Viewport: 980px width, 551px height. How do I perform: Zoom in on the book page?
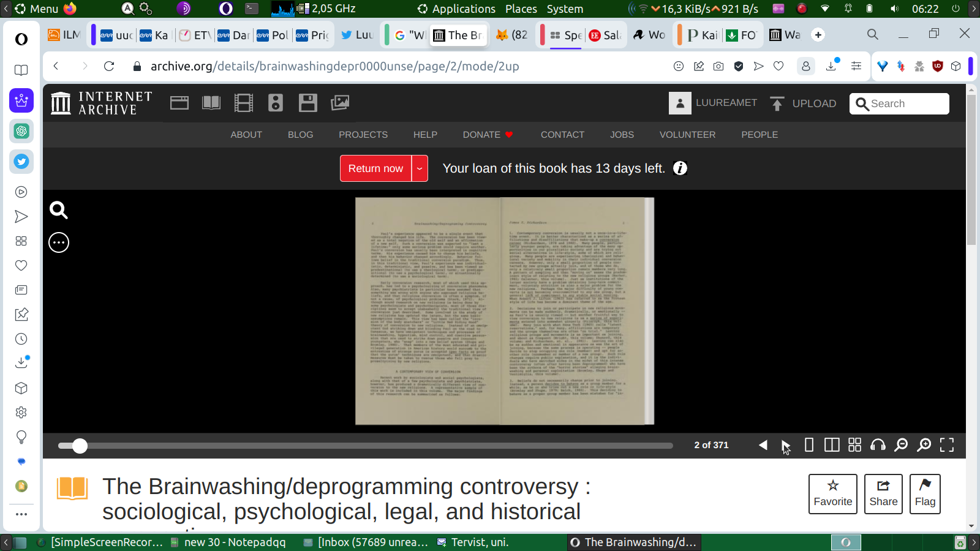924,445
